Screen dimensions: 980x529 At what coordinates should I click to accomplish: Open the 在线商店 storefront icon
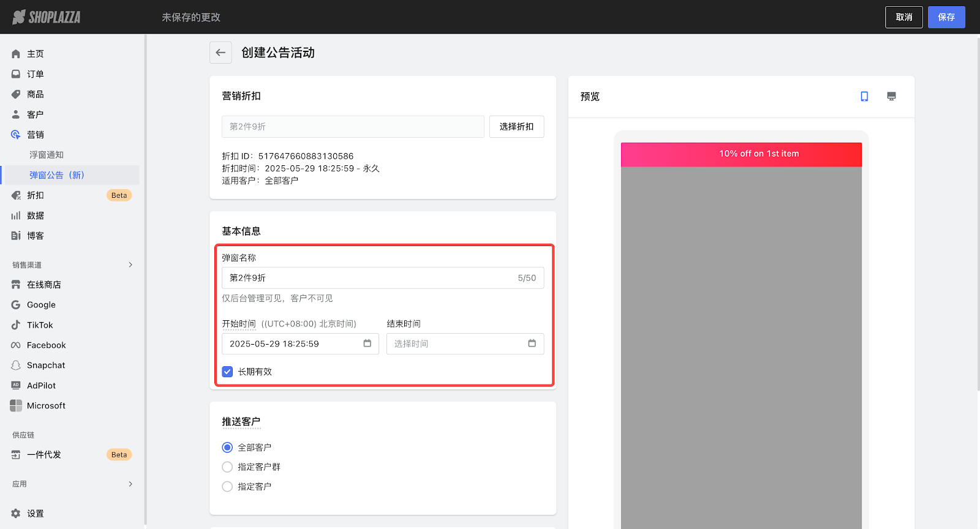(16, 285)
